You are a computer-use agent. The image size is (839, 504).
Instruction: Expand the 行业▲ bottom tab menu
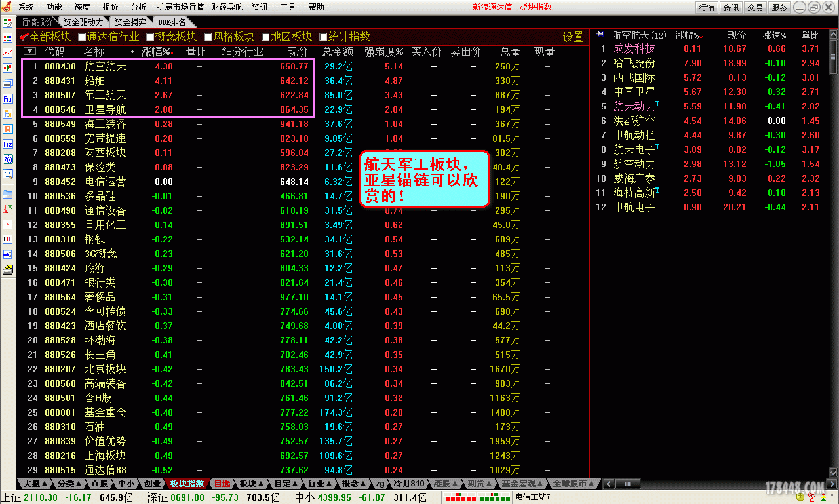tap(321, 484)
